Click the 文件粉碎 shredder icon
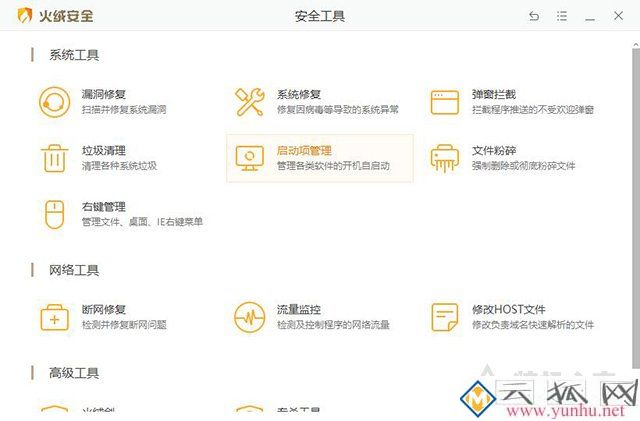 444,158
